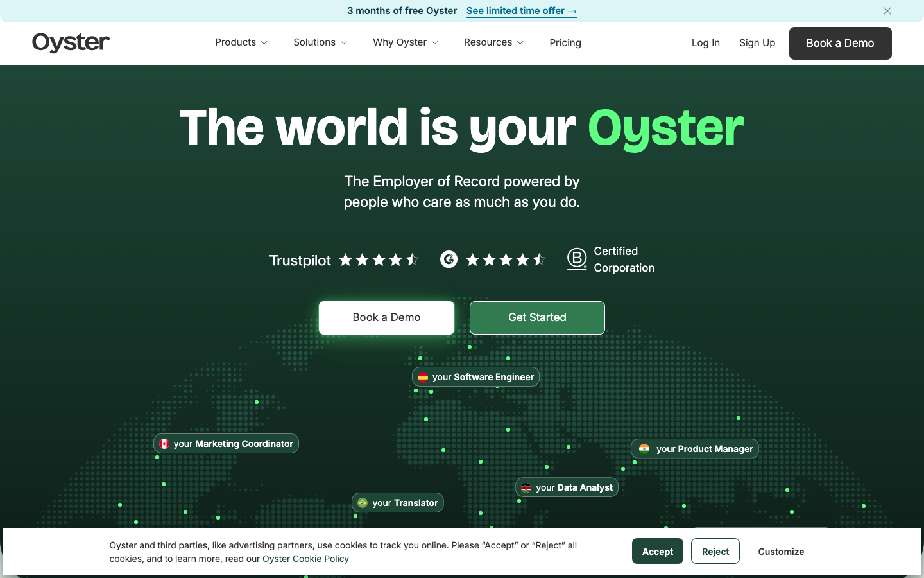This screenshot has height=578, width=924.
Task: Click the Employer of Record subheading text
Action: click(x=462, y=191)
